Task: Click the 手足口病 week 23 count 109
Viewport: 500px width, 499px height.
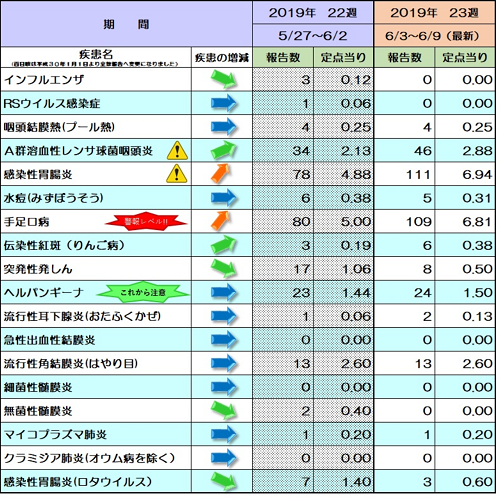Action: (x=419, y=222)
